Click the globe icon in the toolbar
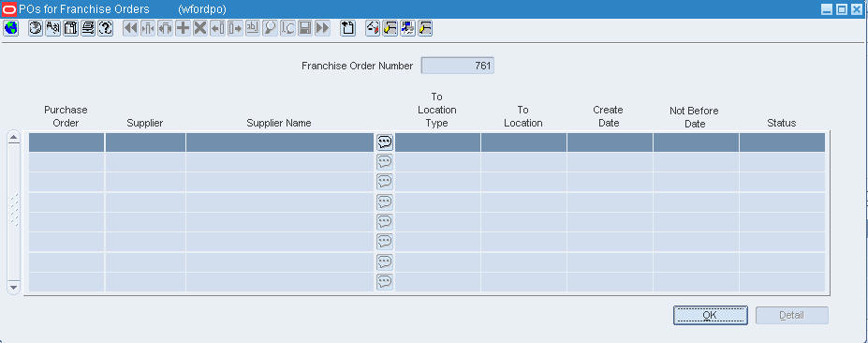This screenshot has width=868, height=343. [10, 28]
